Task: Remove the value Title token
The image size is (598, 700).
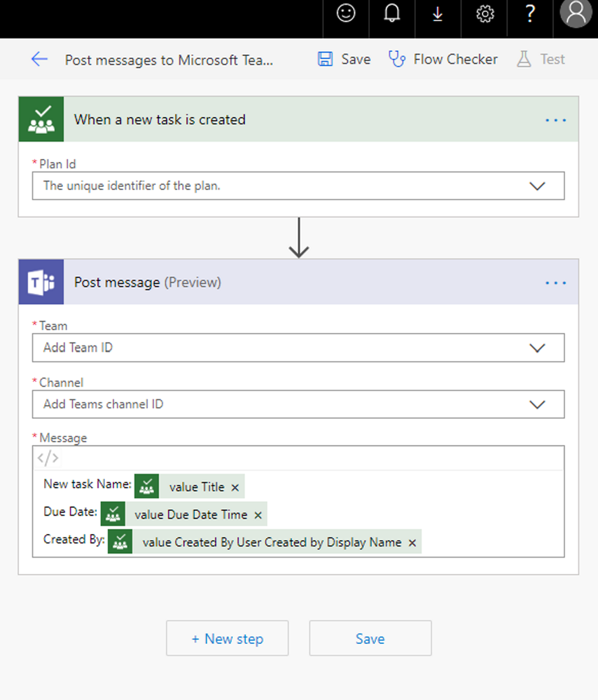Action: [235, 488]
